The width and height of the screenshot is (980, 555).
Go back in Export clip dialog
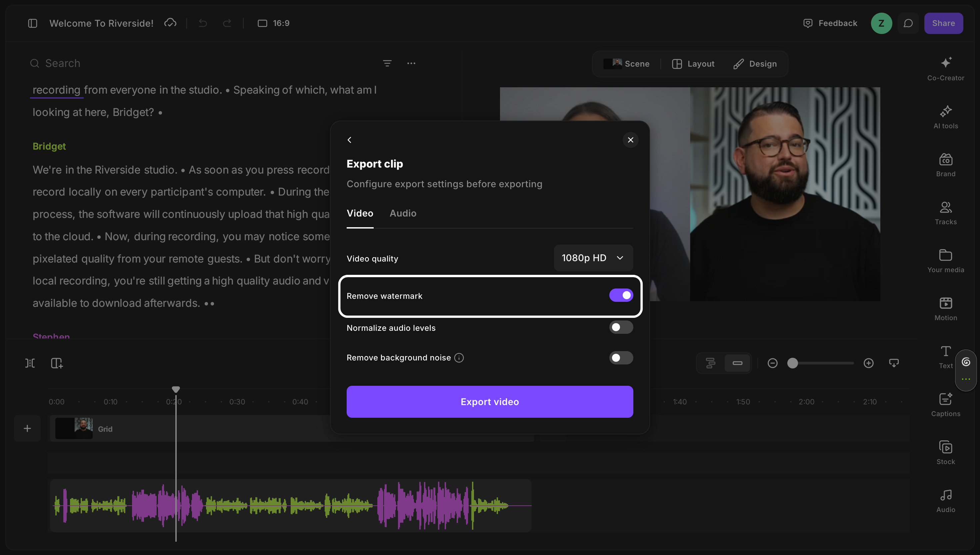point(349,140)
